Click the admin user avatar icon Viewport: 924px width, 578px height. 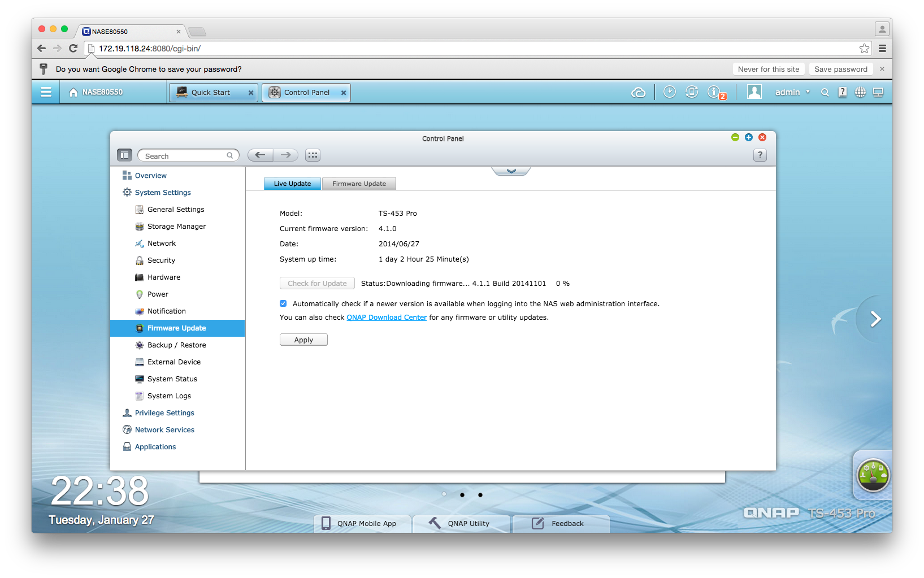(754, 92)
